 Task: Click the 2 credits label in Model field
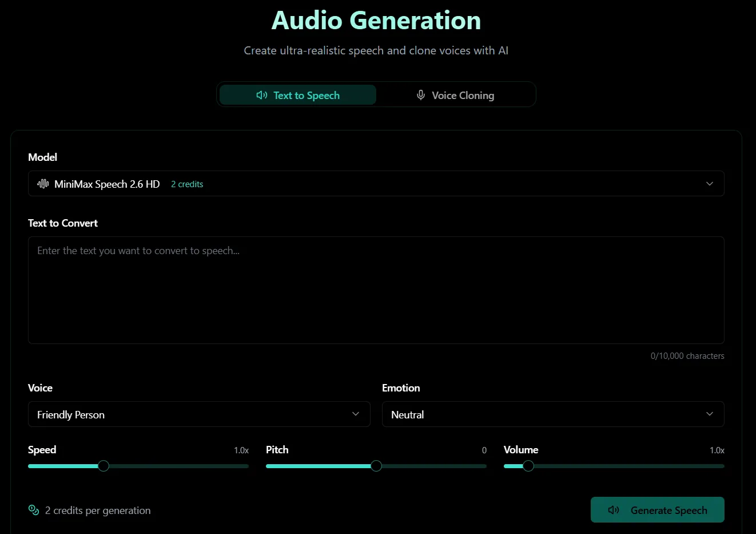click(187, 184)
